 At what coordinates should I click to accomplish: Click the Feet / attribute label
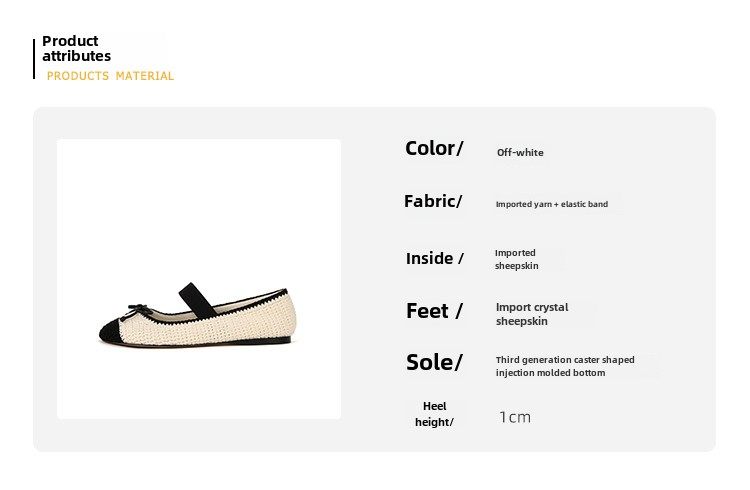point(435,311)
